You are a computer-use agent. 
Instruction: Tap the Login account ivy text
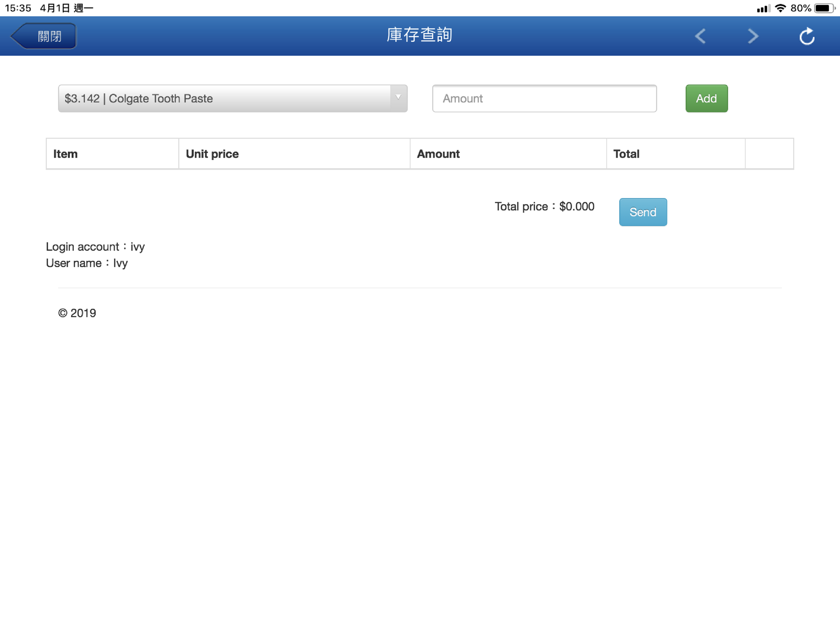[95, 247]
